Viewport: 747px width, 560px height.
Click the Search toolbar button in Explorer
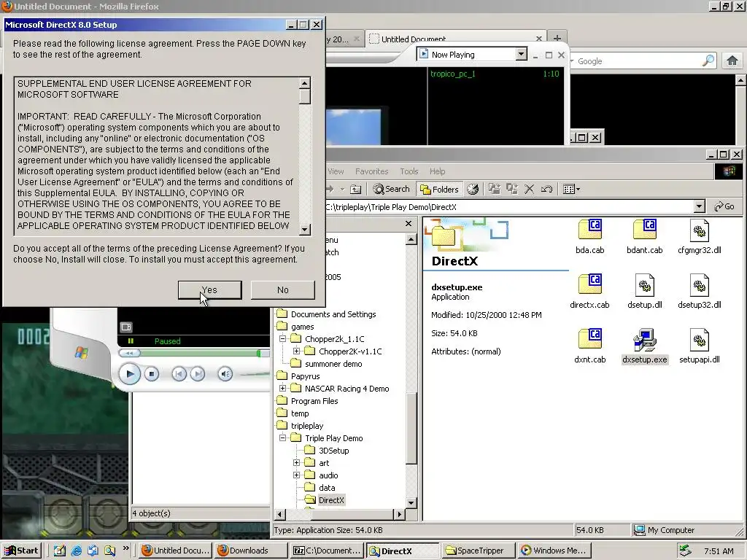(x=392, y=189)
